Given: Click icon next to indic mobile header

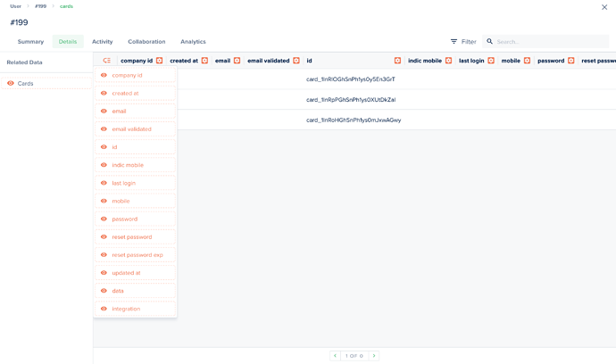Looking at the screenshot, I should (x=449, y=61).
